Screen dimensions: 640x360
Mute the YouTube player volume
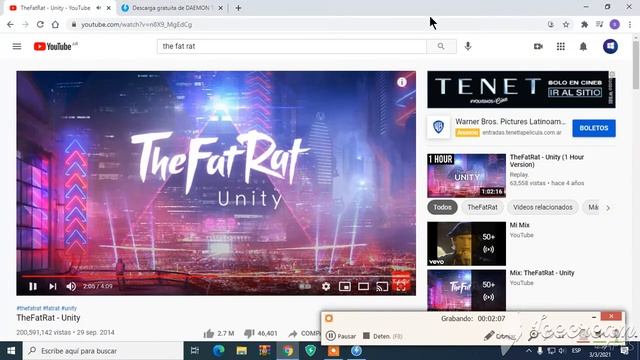point(71,287)
